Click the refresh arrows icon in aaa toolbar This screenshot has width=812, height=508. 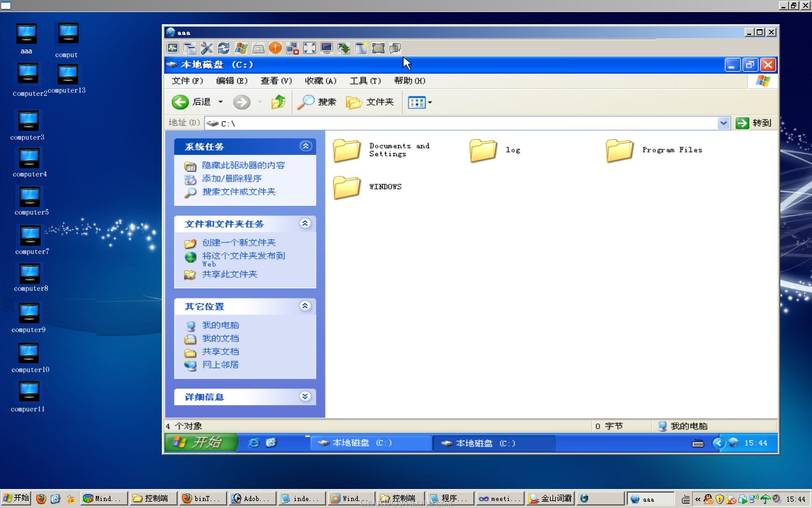coord(223,48)
